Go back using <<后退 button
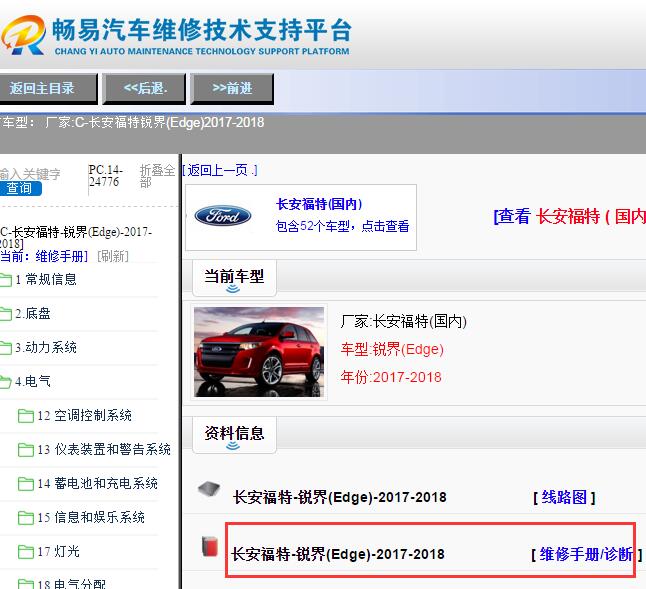The image size is (646, 589). (144, 89)
